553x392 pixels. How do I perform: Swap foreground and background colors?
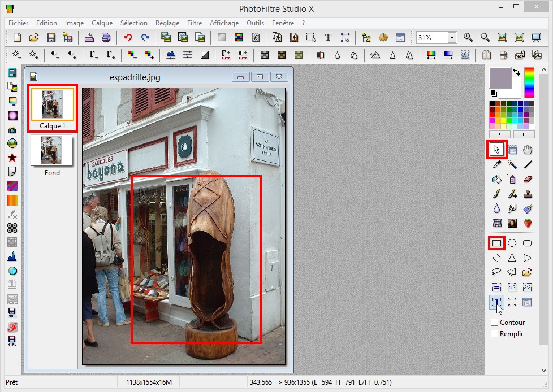click(x=517, y=72)
